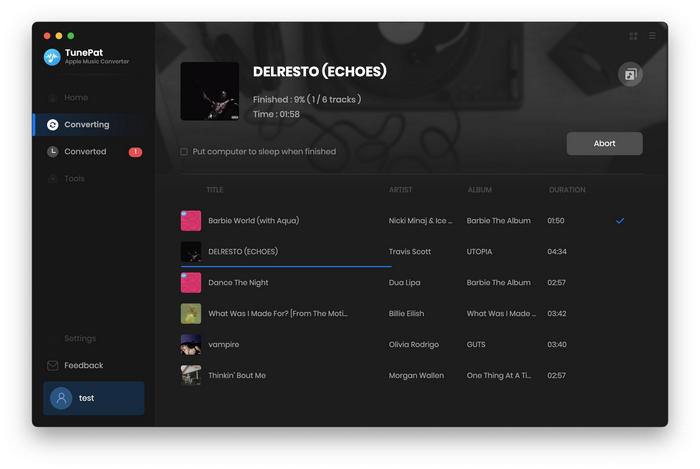Image resolution: width=700 pixels, height=469 pixels.
Task: Click the blue checkmark on Barbie World row
Action: (620, 221)
